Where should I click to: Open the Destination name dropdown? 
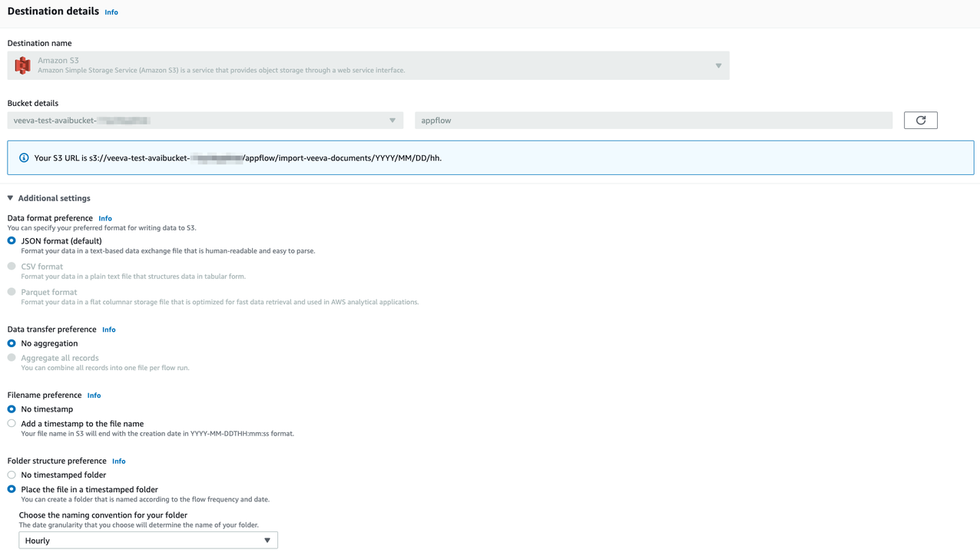(718, 65)
